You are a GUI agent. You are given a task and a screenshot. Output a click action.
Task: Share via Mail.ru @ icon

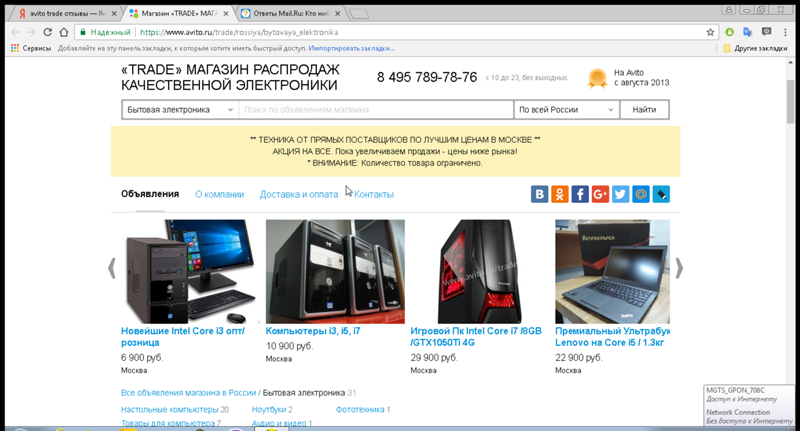641,194
